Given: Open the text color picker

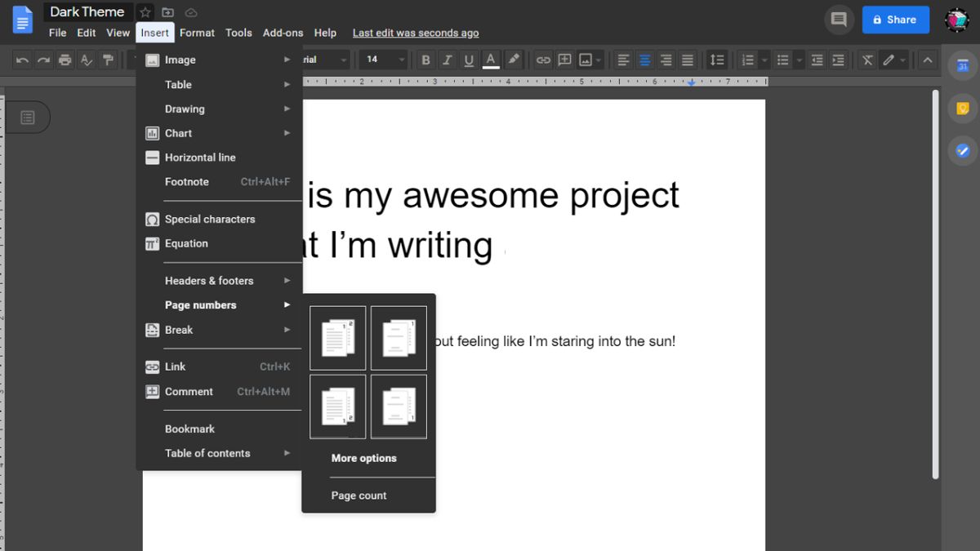Looking at the screenshot, I should (491, 60).
